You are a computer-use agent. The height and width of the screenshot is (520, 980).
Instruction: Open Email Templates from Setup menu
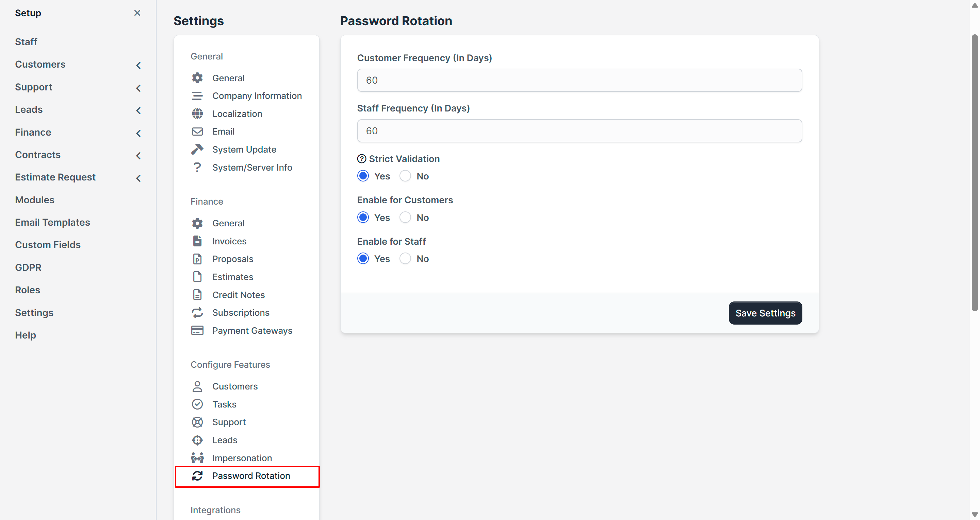coord(52,222)
